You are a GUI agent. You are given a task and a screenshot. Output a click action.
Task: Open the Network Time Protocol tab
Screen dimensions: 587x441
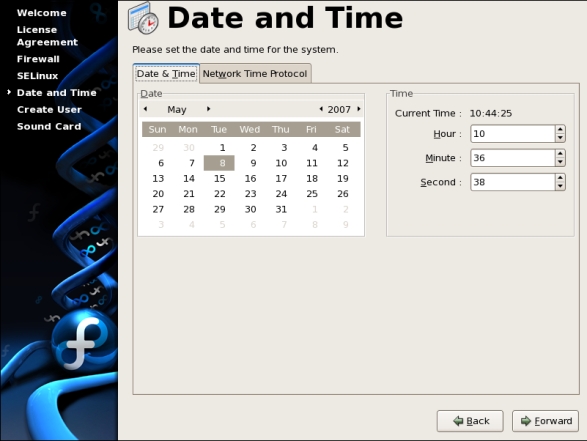click(255, 74)
